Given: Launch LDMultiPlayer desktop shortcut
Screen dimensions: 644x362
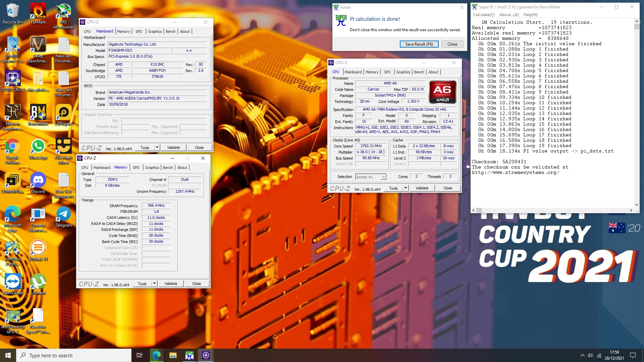Looking at the screenshot, I should coord(12,183).
